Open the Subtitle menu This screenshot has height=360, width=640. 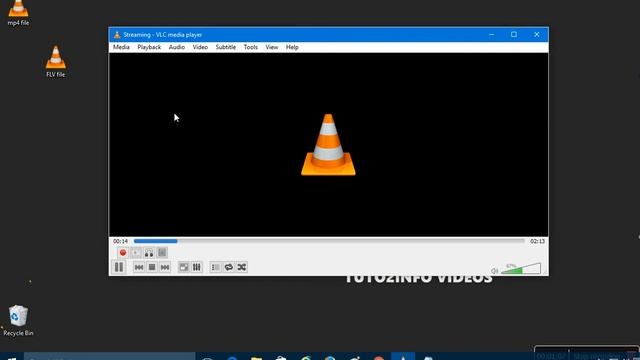[226, 47]
